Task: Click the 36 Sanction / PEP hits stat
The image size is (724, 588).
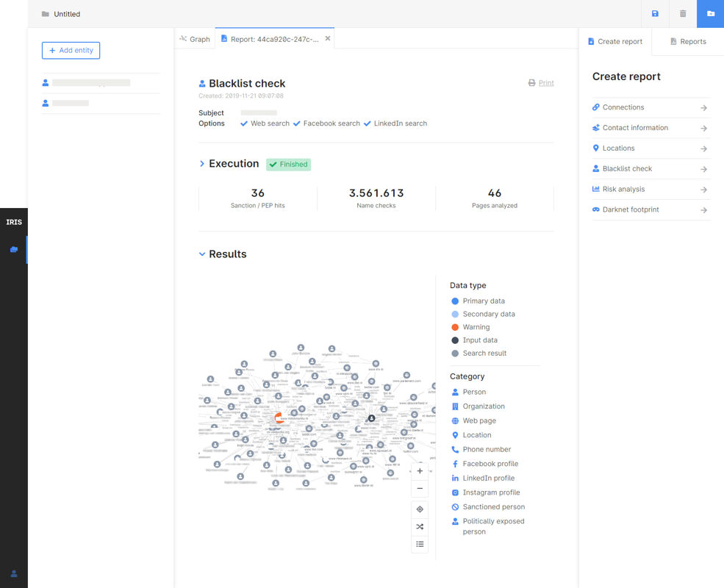Action: (258, 198)
